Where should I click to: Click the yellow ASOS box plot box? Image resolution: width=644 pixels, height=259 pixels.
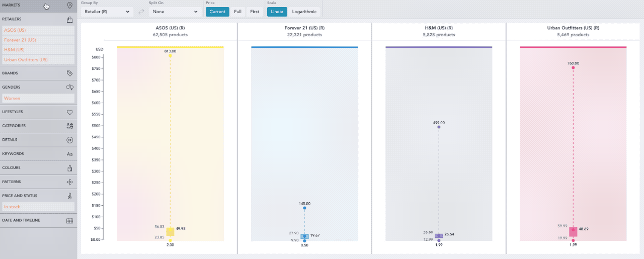point(170,231)
